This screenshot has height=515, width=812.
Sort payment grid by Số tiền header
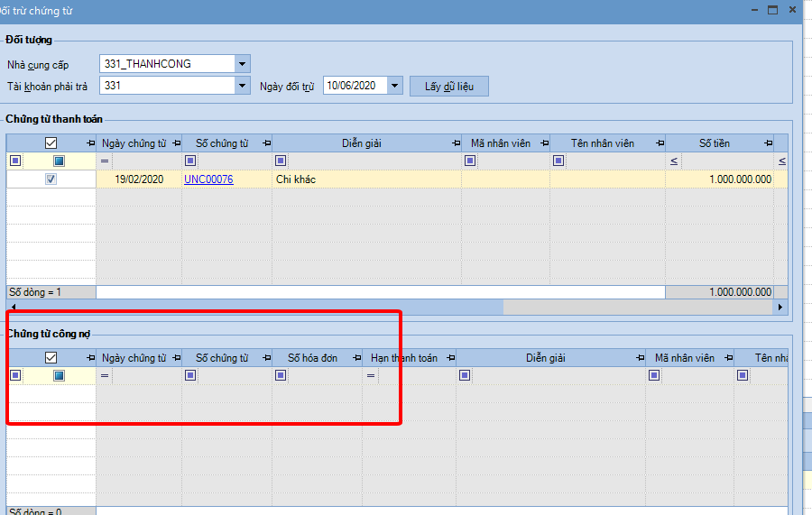click(x=715, y=143)
